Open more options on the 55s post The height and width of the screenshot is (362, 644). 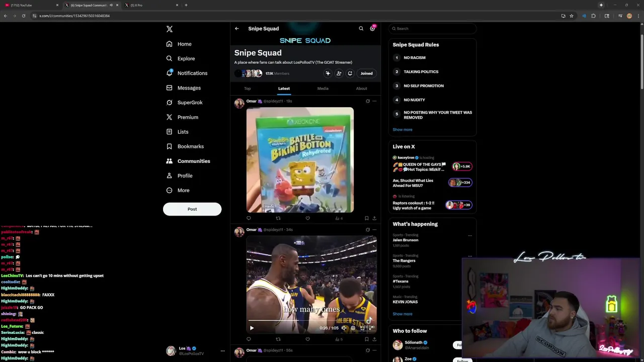click(x=374, y=350)
